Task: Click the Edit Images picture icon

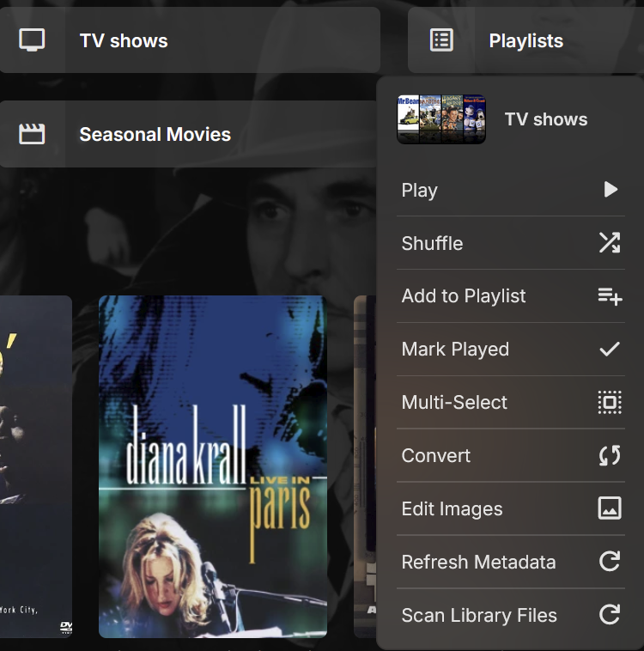Action: click(610, 508)
